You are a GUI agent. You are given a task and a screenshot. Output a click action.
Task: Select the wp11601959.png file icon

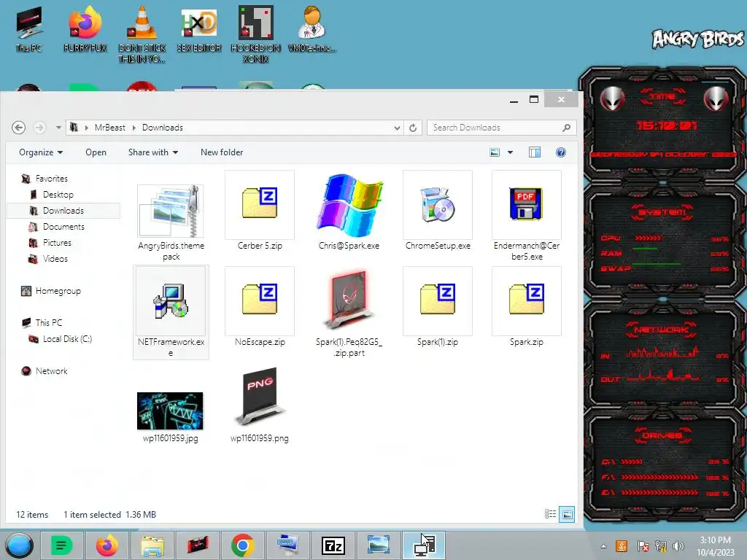260,396
